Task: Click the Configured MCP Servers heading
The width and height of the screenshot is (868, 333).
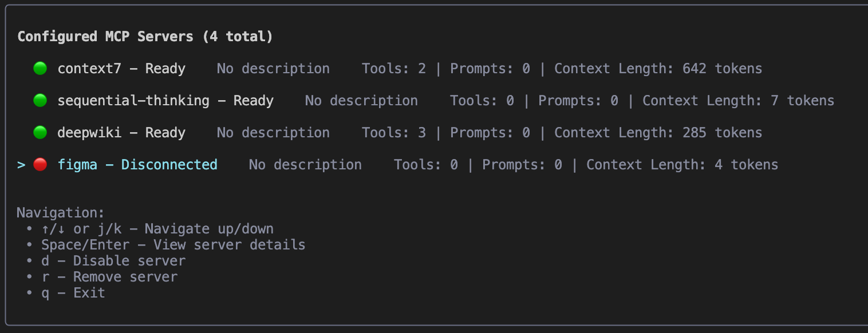Action: [x=145, y=37]
